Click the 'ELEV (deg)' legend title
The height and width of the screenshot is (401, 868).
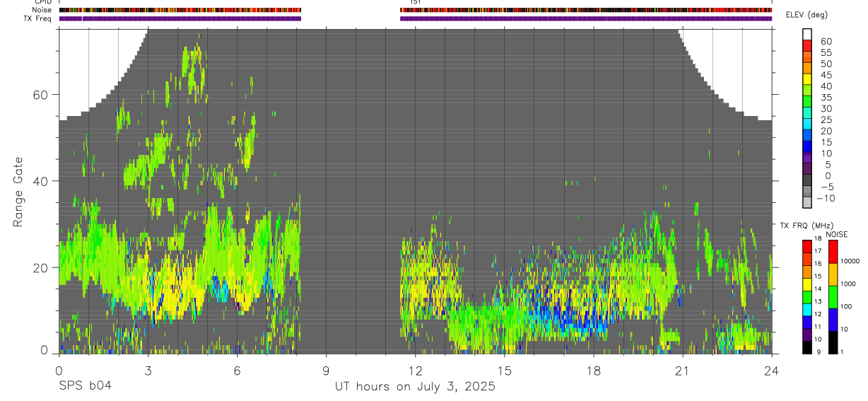tap(807, 15)
